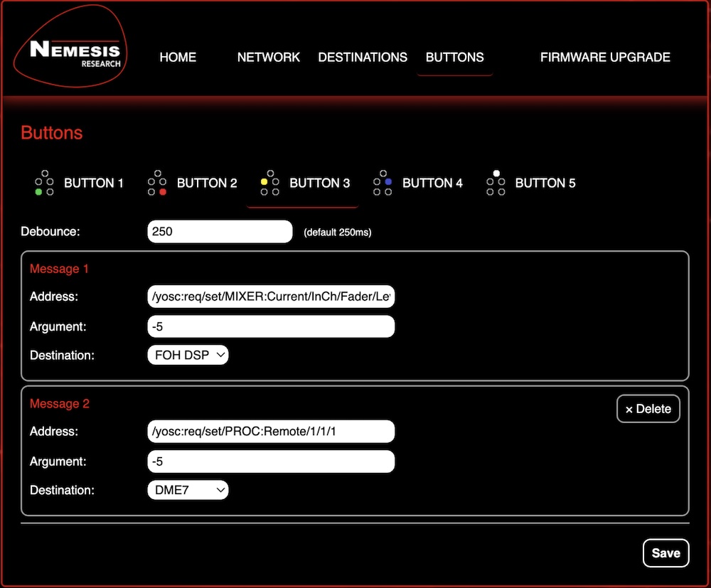Open the DME7 destination dropdown
This screenshot has height=588, width=711.
(x=188, y=490)
